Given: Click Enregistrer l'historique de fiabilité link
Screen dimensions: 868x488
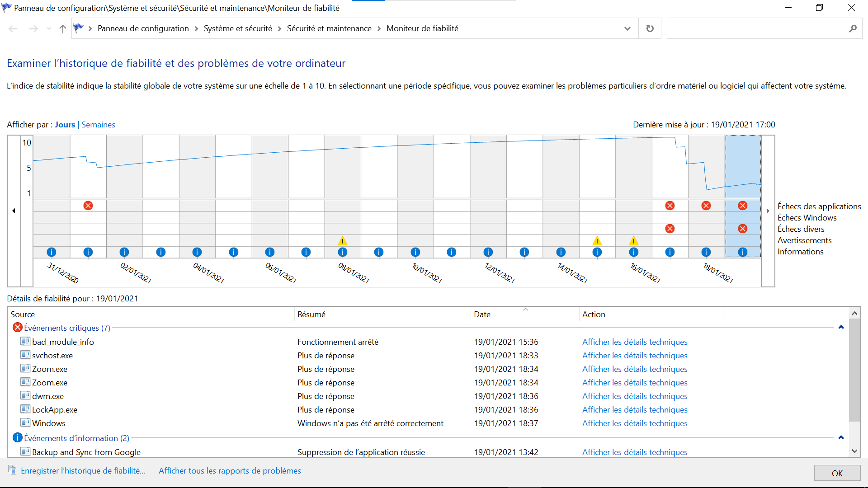Looking at the screenshot, I should point(83,471).
